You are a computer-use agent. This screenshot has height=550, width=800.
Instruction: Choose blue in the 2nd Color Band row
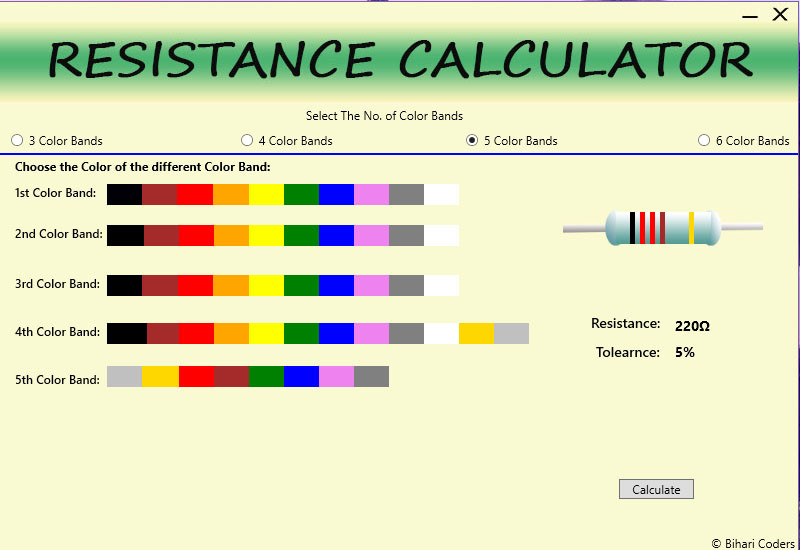tap(336, 235)
